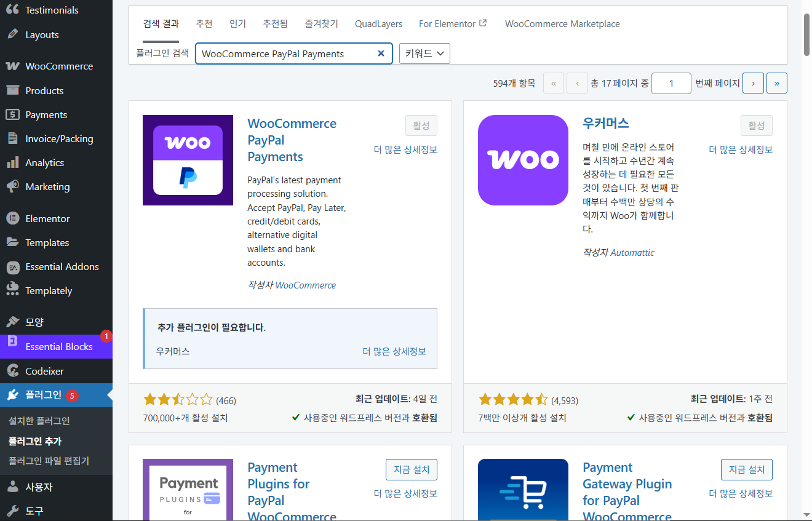
Task: Click the 도구 wrench icon
Action: point(12,511)
